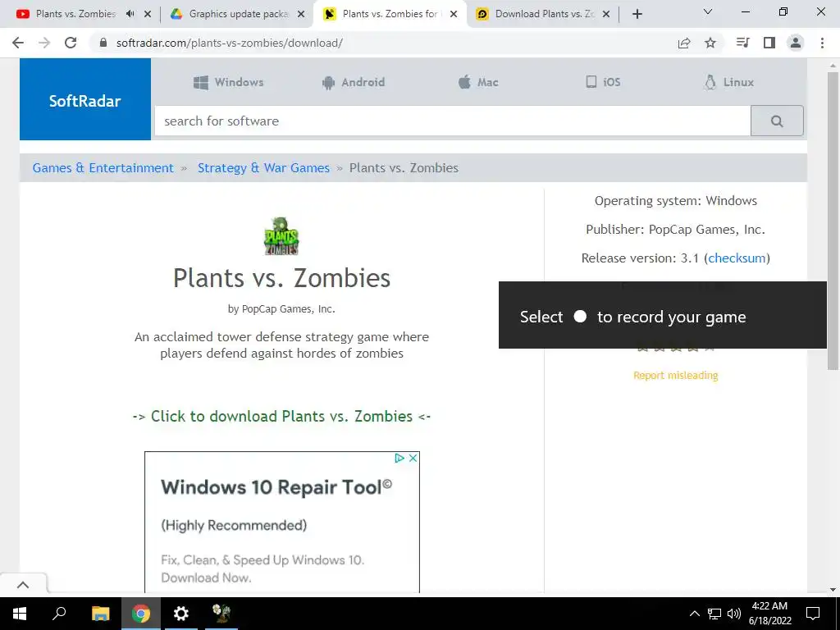Open the clock and calendar
The width and height of the screenshot is (840, 630).
(769, 614)
